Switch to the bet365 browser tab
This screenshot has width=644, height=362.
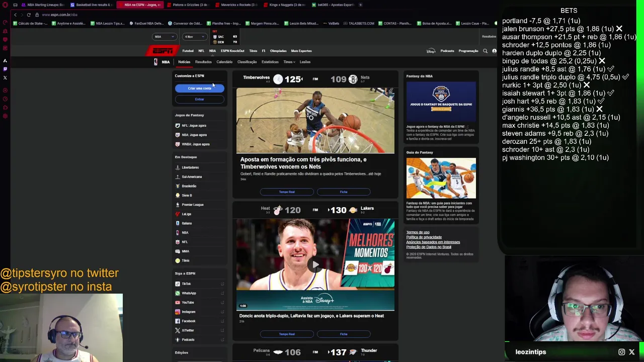click(x=333, y=5)
